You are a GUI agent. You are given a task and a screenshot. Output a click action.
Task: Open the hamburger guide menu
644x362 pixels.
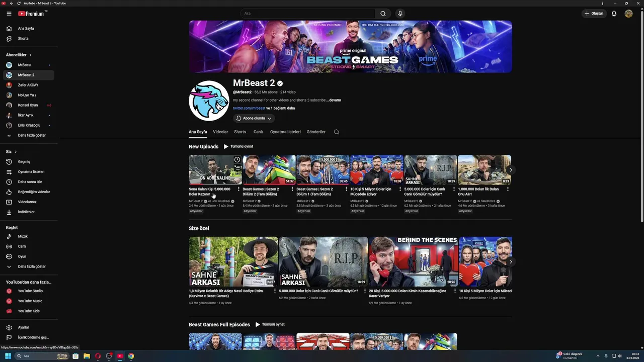point(9,14)
